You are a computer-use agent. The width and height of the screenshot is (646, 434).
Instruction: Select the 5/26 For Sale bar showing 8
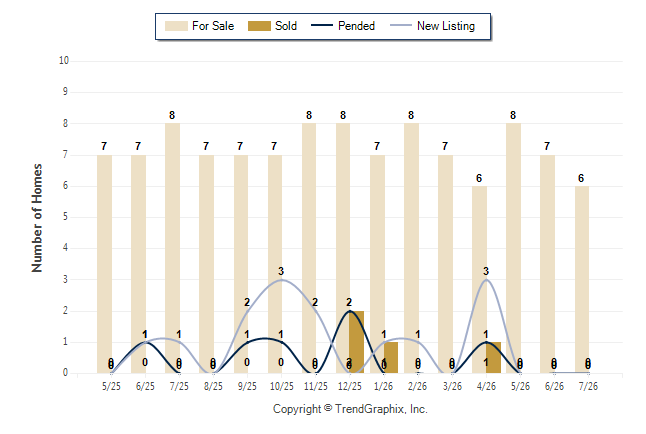(x=513, y=249)
